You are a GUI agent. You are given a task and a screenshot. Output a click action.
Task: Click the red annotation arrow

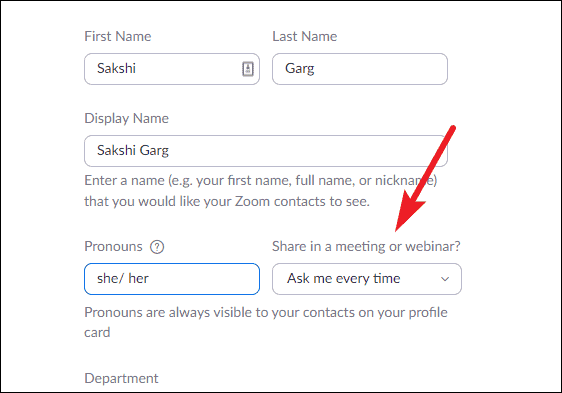[425, 178]
